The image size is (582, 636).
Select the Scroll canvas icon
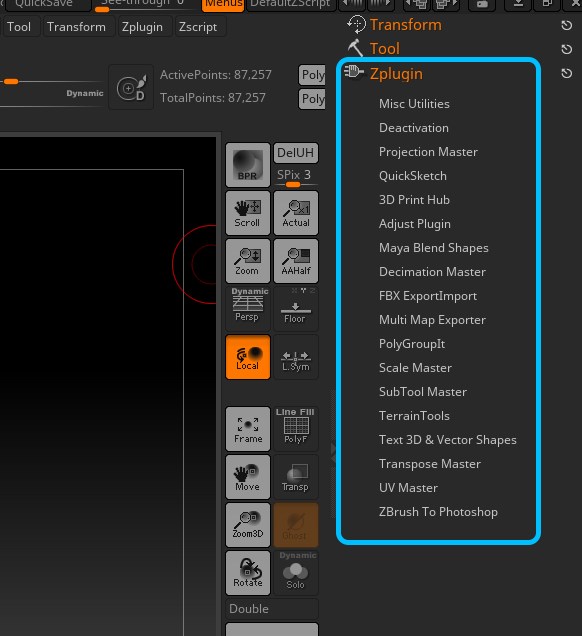click(x=247, y=213)
